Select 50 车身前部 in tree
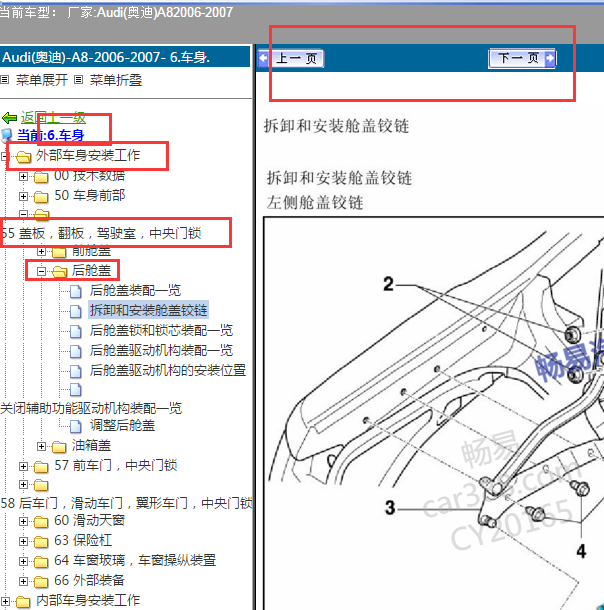This screenshot has height=610, width=604. pyautogui.click(x=89, y=195)
